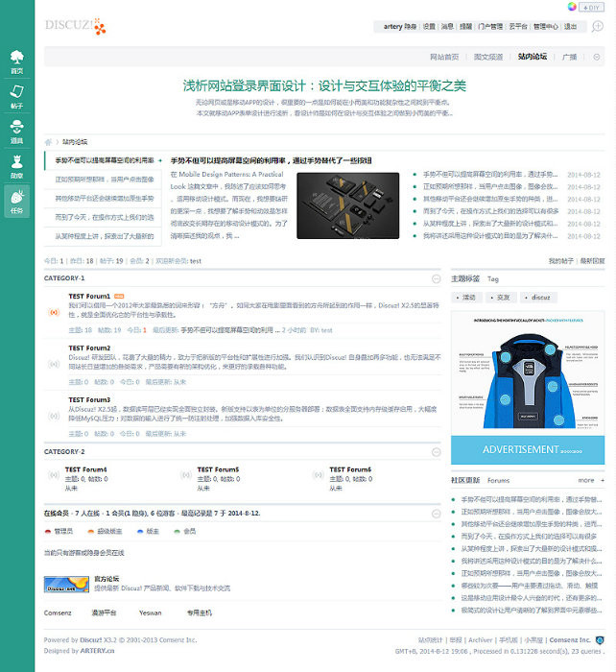Click the colorful style switcher circle
616x672 pixels.
click(x=572, y=7)
